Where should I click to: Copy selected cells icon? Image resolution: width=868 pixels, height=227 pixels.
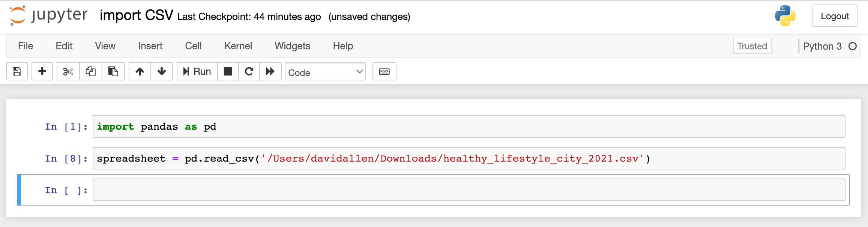tap(91, 71)
